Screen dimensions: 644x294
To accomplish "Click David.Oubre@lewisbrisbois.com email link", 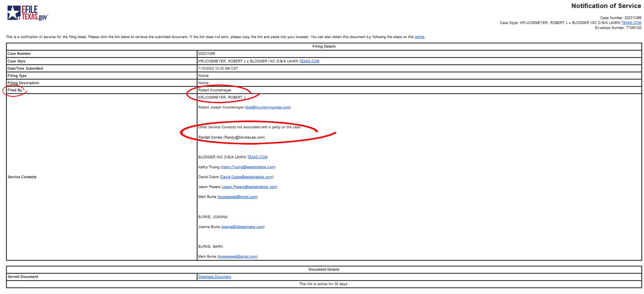I will click(x=246, y=177).
